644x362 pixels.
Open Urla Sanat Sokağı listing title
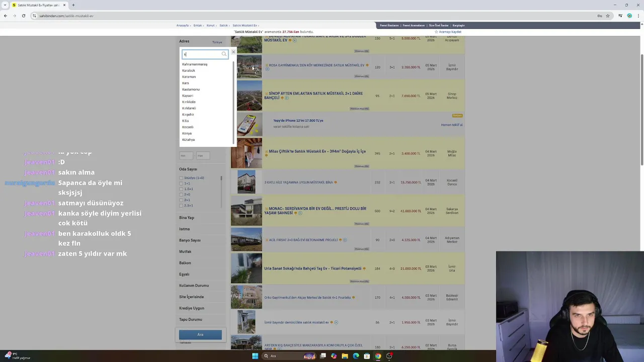click(x=312, y=268)
